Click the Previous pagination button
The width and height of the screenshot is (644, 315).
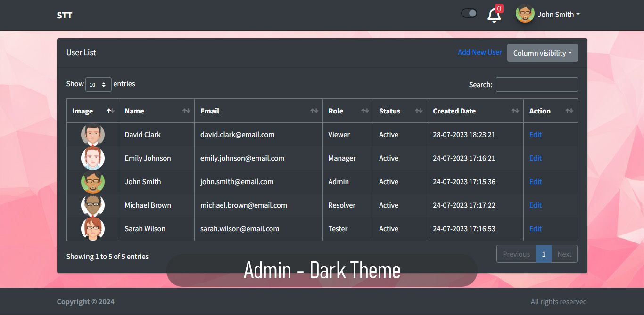pyautogui.click(x=516, y=254)
